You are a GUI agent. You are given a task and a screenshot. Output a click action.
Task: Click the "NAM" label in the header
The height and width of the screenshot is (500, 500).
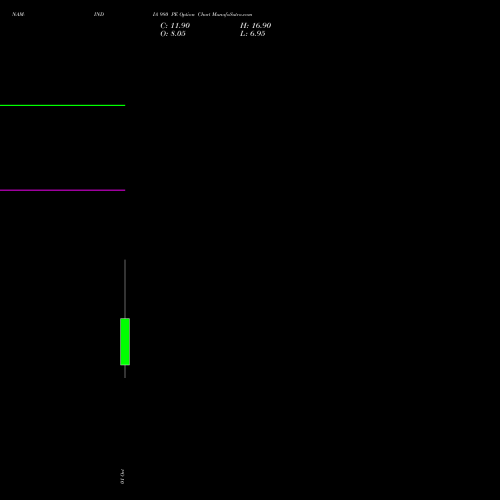(x=18, y=14)
